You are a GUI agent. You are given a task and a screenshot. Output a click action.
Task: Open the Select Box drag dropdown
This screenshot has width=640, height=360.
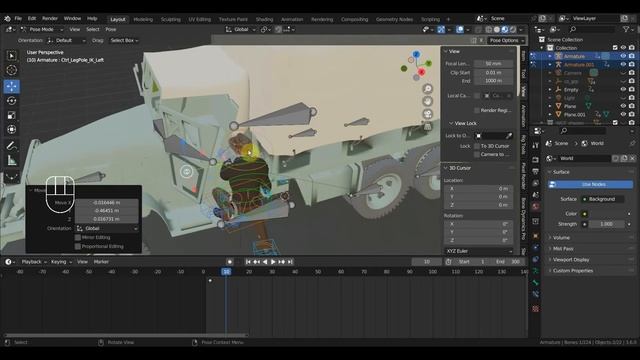124,40
